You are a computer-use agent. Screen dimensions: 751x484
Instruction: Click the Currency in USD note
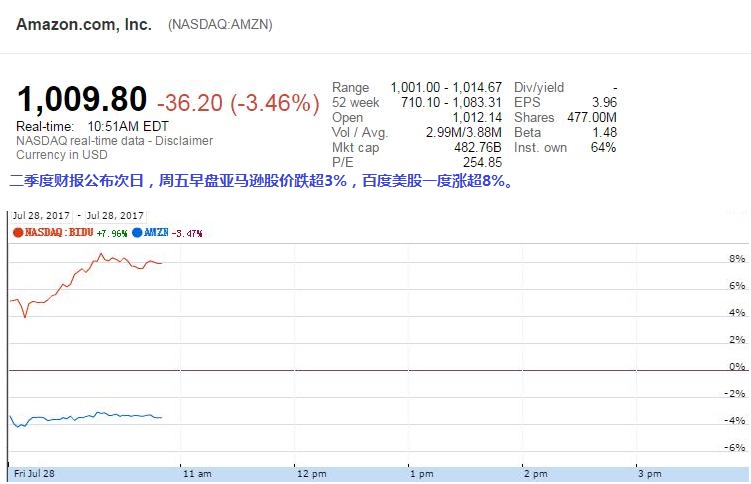point(62,155)
